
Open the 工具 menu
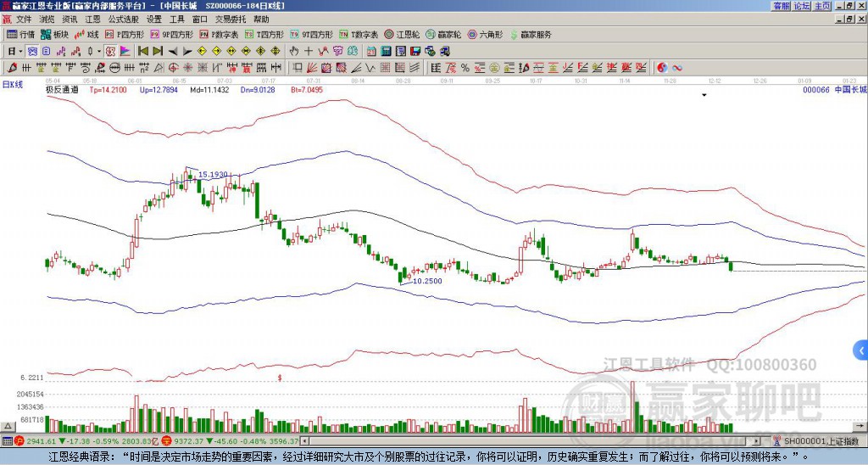click(x=176, y=20)
